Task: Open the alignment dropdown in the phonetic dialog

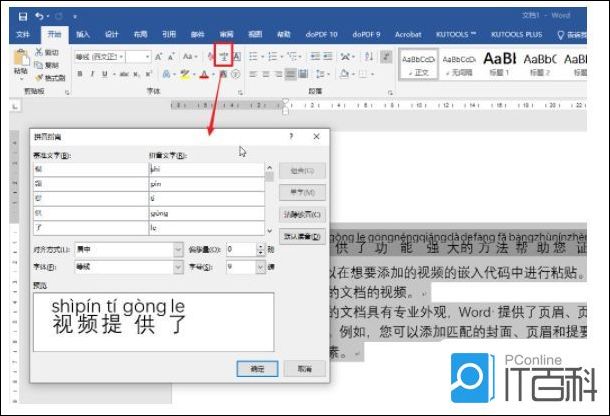Action: point(178,249)
